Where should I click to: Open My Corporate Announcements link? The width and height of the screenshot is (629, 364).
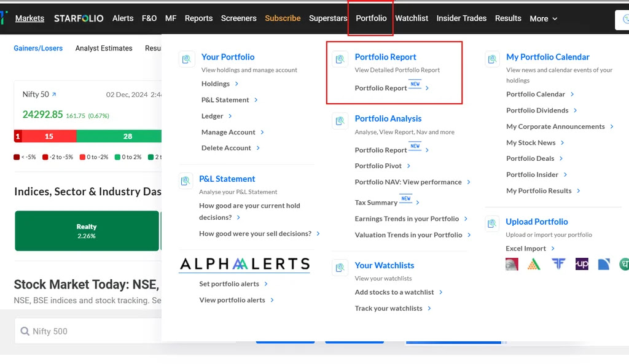[x=555, y=126]
